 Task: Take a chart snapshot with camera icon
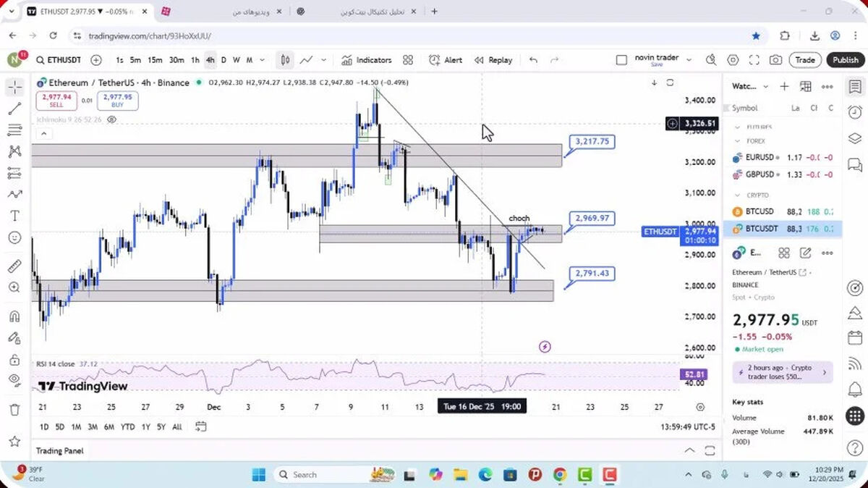pyautogui.click(x=775, y=60)
